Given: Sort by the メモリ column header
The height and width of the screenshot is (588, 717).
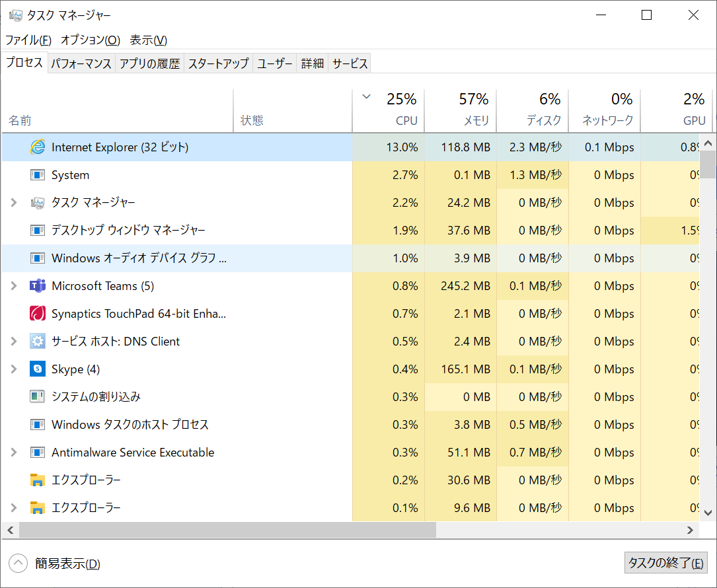Looking at the screenshot, I should 461,111.
